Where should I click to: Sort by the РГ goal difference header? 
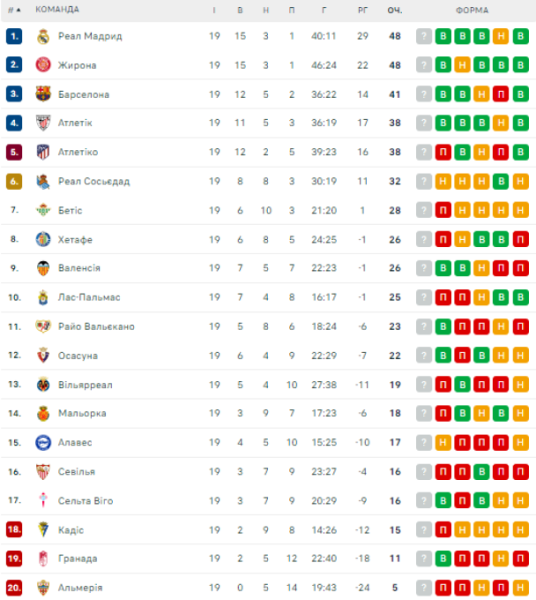[x=363, y=10]
